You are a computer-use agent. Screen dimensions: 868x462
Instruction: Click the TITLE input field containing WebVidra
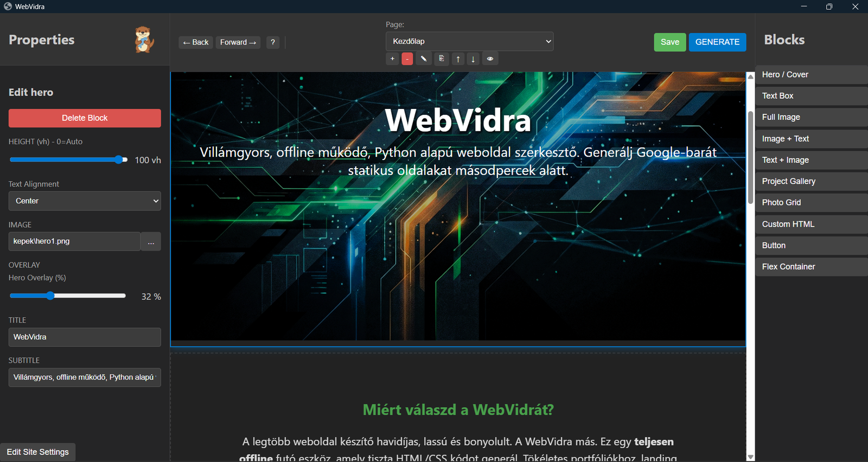[x=85, y=337]
